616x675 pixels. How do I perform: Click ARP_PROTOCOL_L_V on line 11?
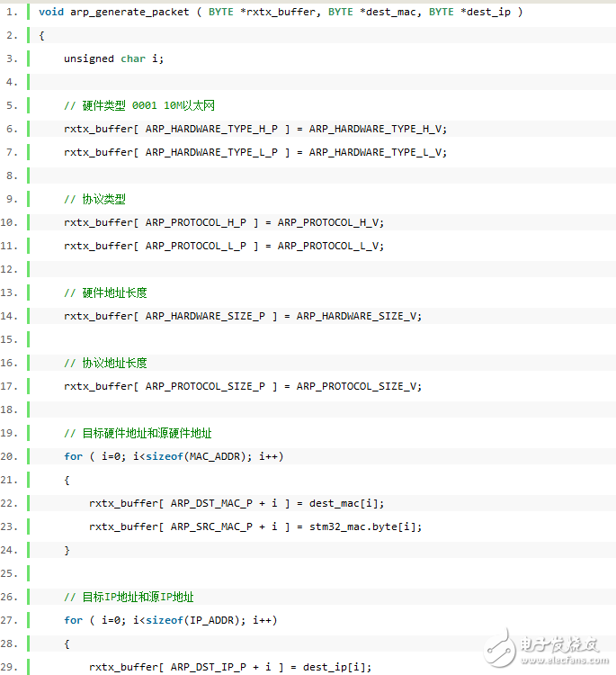(328, 246)
